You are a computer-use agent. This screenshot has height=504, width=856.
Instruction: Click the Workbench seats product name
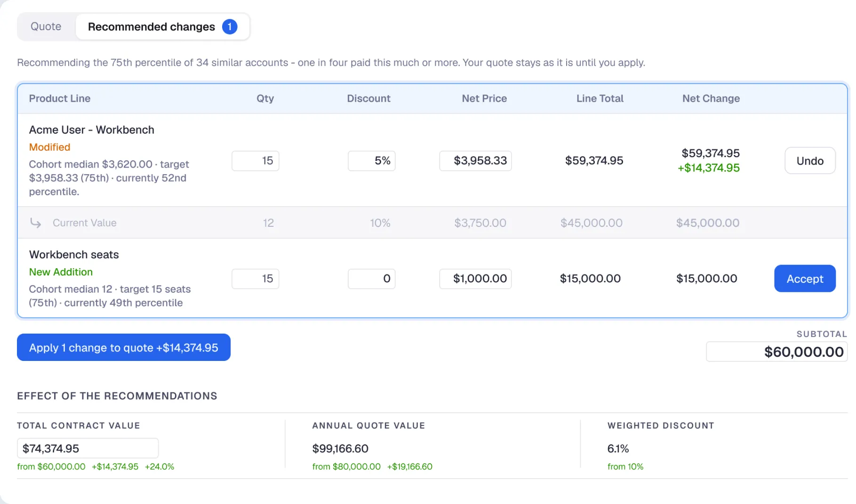click(74, 255)
